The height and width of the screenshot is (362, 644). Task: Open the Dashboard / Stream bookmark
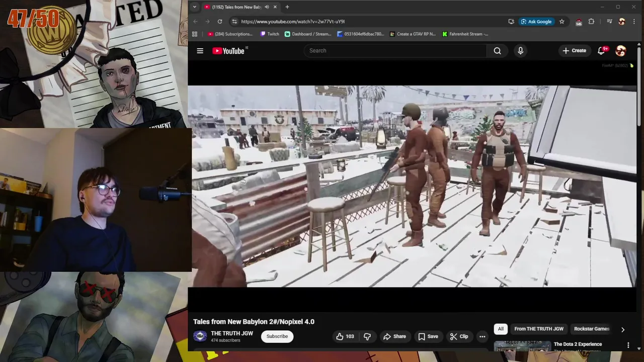308,34
